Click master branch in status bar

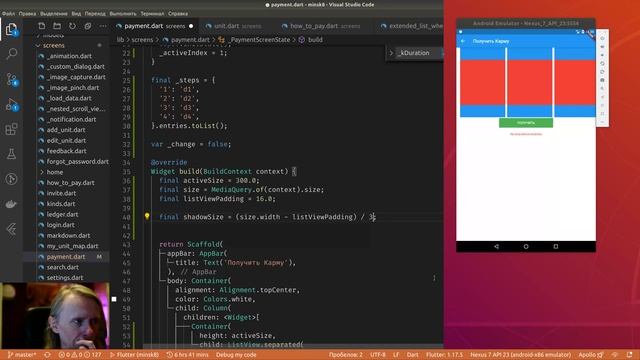(22, 355)
